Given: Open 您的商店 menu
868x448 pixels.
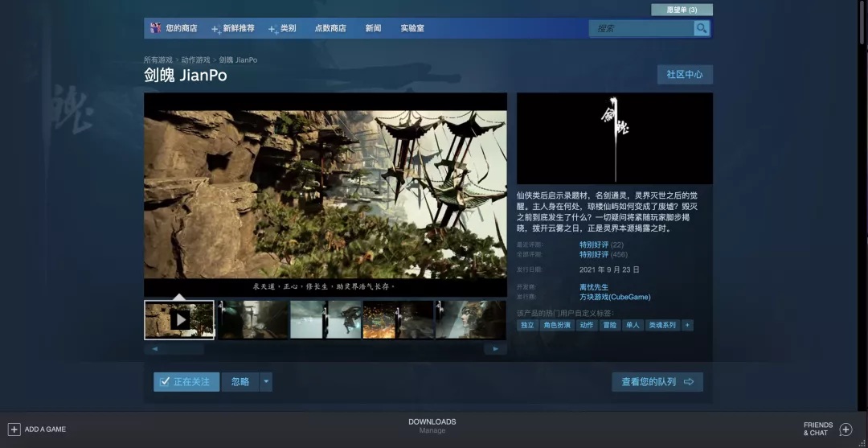Looking at the screenshot, I should (181, 27).
